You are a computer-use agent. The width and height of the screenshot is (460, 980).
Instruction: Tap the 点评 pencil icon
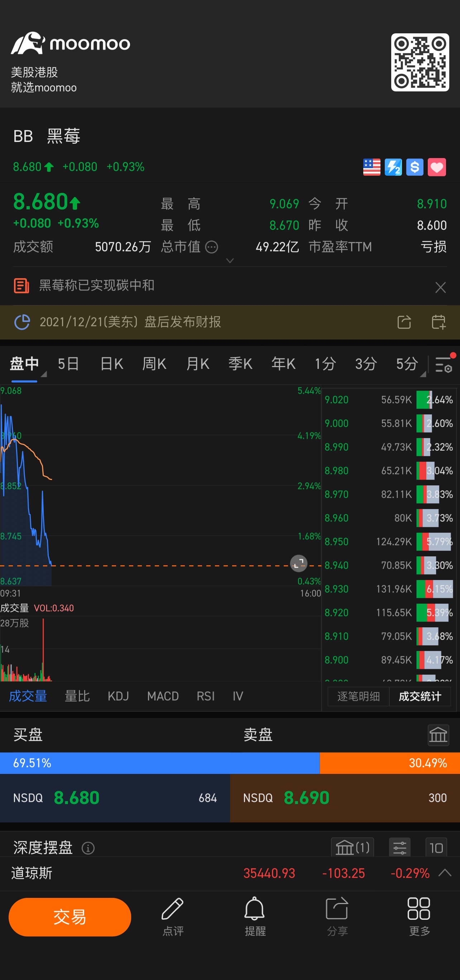click(x=173, y=908)
